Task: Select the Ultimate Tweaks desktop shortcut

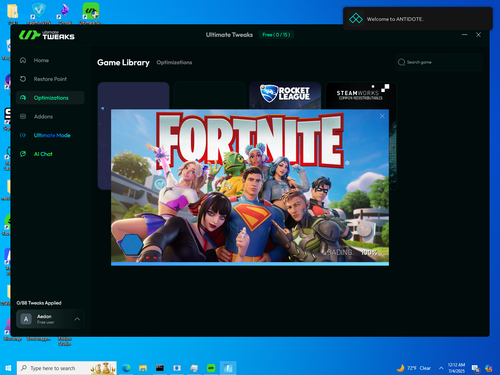Action: pos(91,13)
